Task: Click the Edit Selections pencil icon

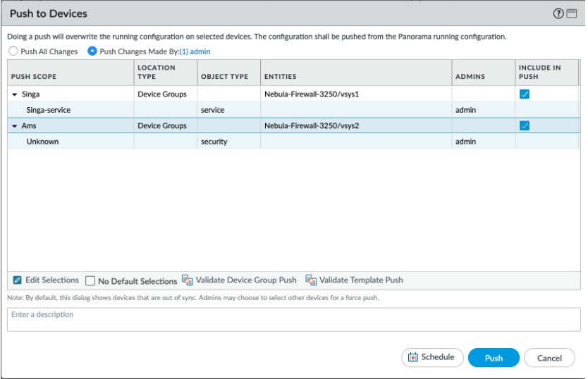Action: pos(18,280)
